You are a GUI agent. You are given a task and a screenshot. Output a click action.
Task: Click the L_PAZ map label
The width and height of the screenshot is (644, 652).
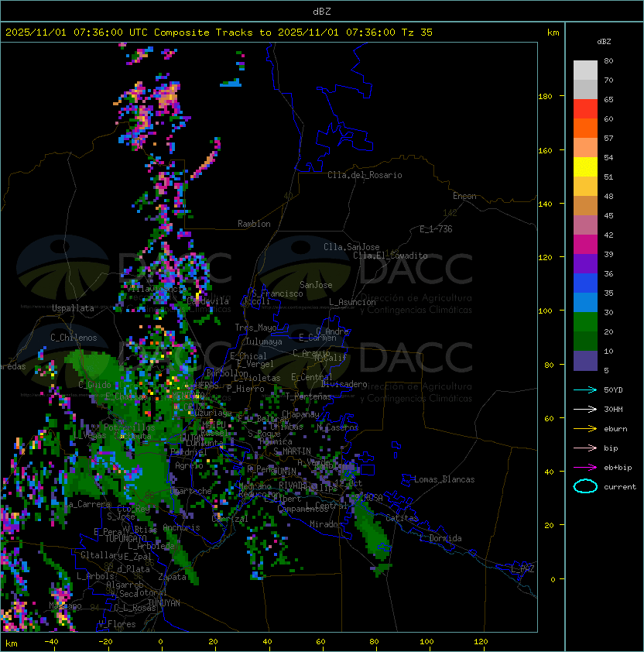tap(522, 569)
